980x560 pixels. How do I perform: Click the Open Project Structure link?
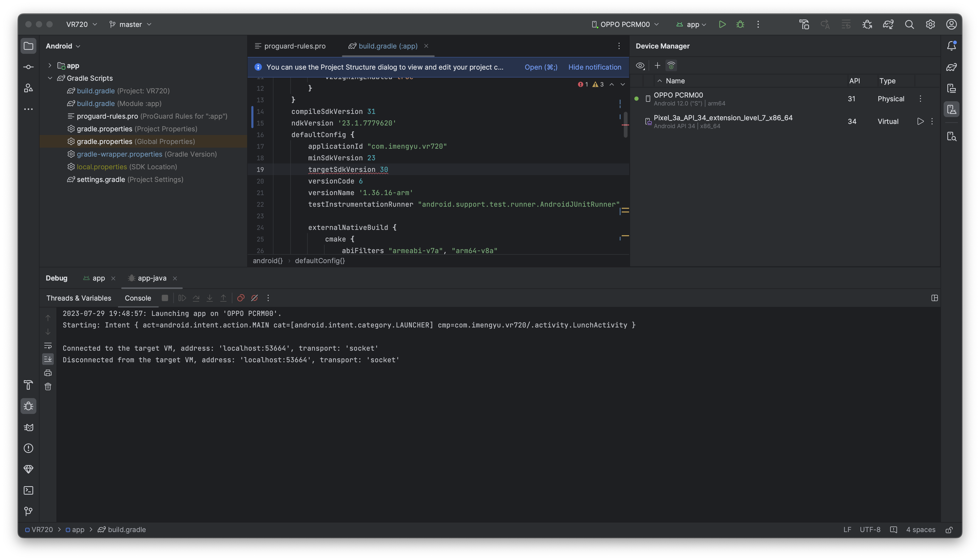pos(541,67)
